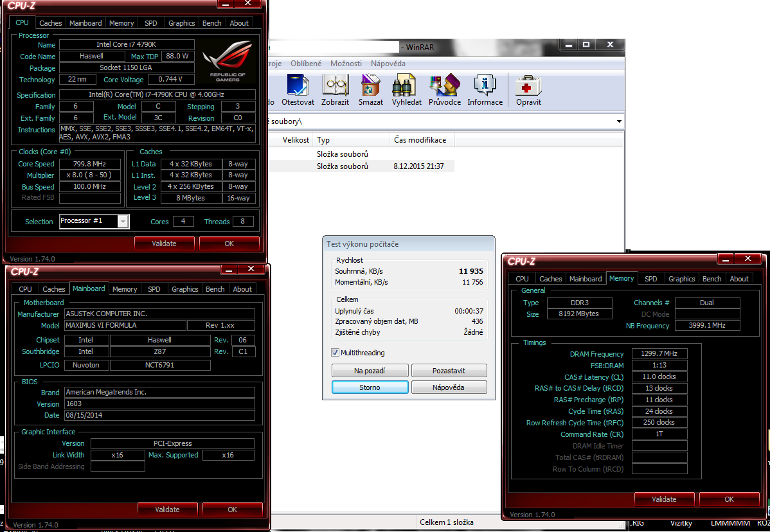
Task: Open Memory tab in Mainboard CPU-Z window
Action: tap(125, 289)
